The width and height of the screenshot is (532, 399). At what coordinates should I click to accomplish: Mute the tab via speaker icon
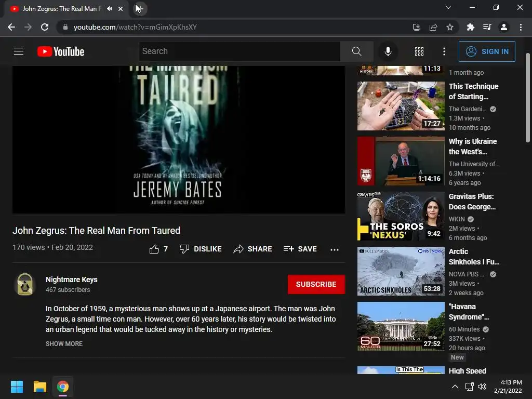pyautogui.click(x=109, y=8)
